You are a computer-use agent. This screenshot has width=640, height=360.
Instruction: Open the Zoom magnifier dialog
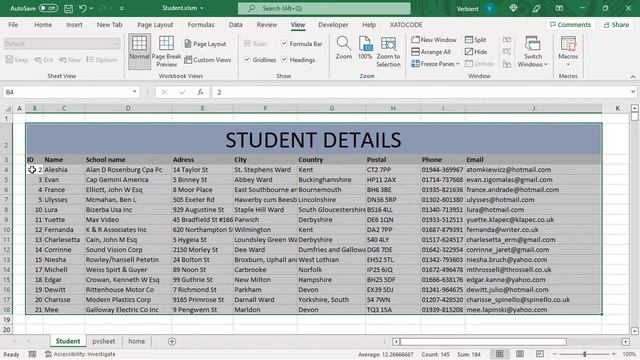click(x=344, y=48)
